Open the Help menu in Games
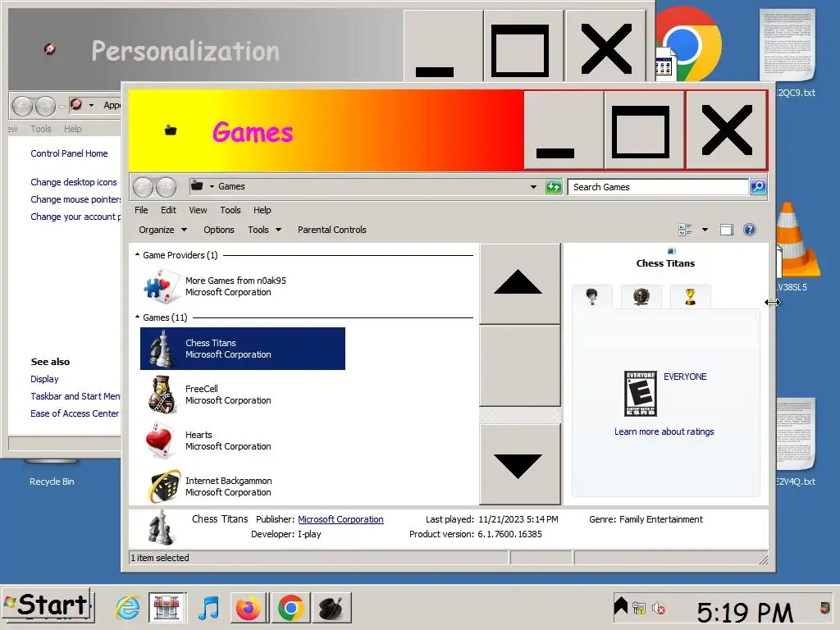The image size is (840, 630). click(262, 210)
